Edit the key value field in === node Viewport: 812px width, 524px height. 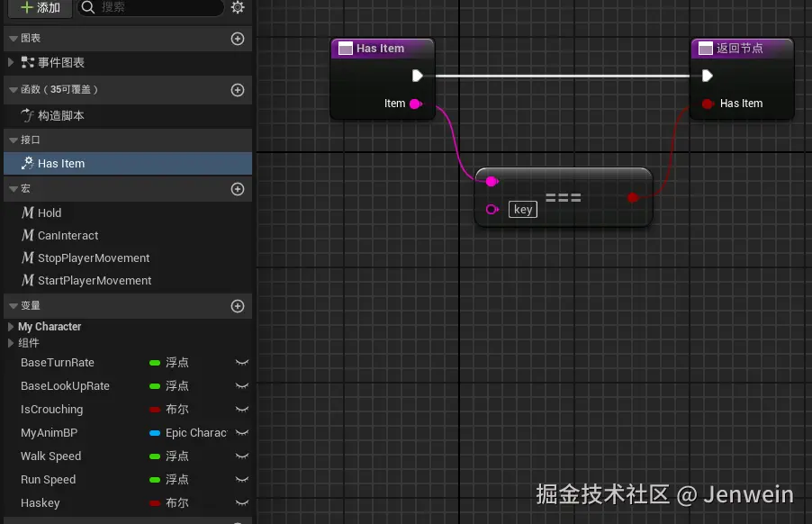[x=523, y=209]
